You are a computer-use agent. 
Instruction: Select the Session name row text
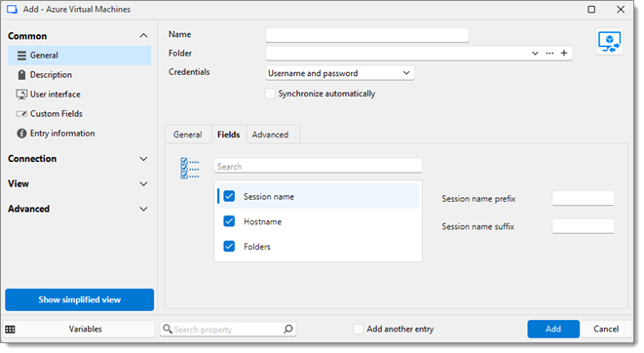tap(269, 197)
